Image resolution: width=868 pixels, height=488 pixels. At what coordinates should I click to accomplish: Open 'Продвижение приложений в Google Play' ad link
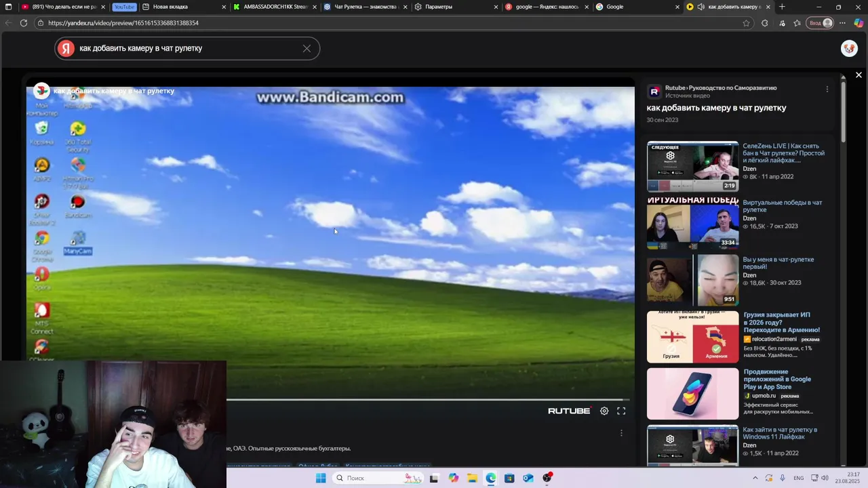(x=777, y=379)
